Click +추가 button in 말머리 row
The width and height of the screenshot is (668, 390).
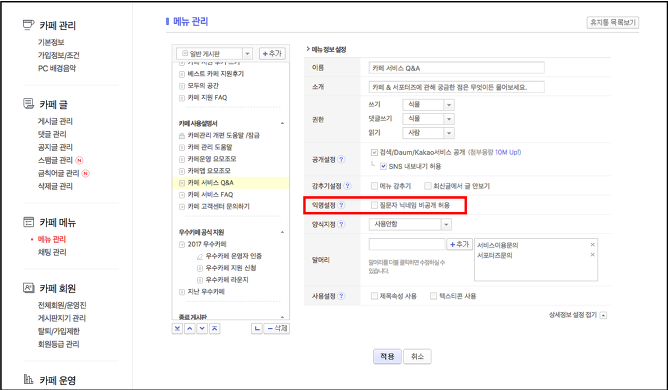click(460, 244)
